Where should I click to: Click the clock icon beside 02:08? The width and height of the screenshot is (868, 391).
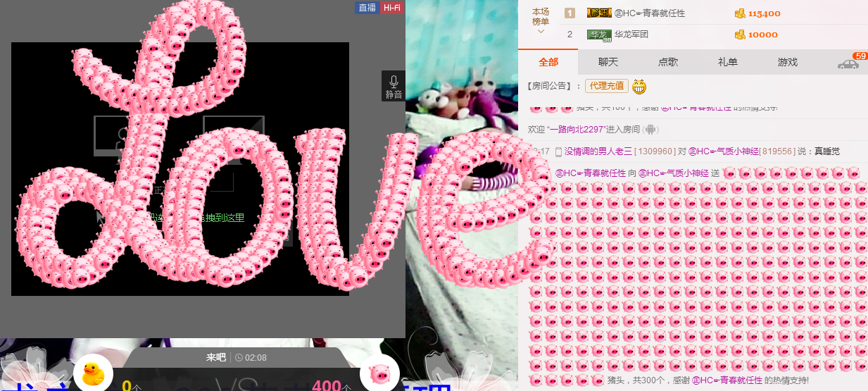click(238, 358)
